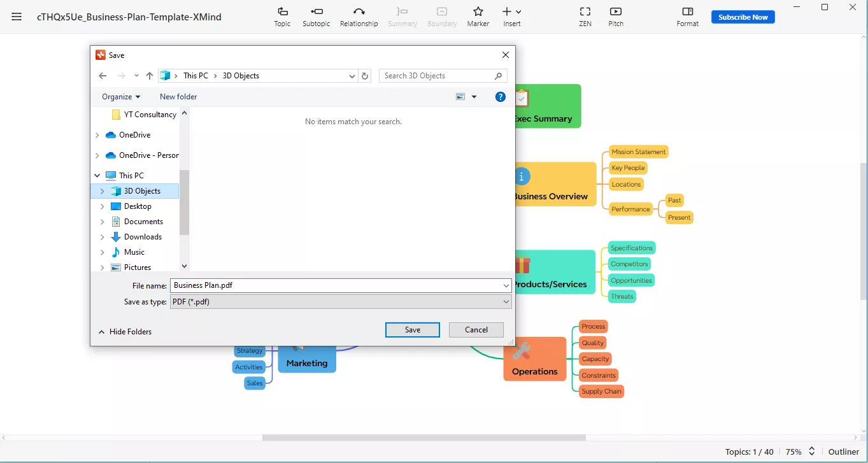
Task: Click the Boundary tool icon
Action: click(x=442, y=17)
